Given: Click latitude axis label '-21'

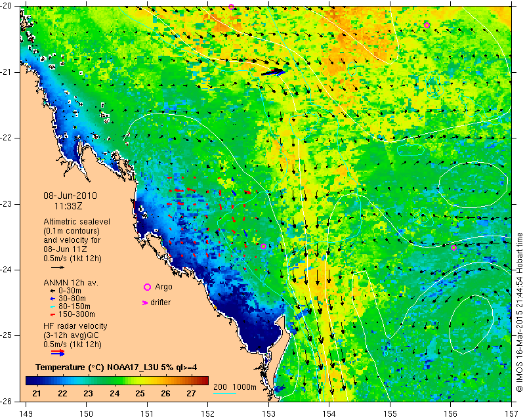Looking at the screenshot, I should coord(6,72).
